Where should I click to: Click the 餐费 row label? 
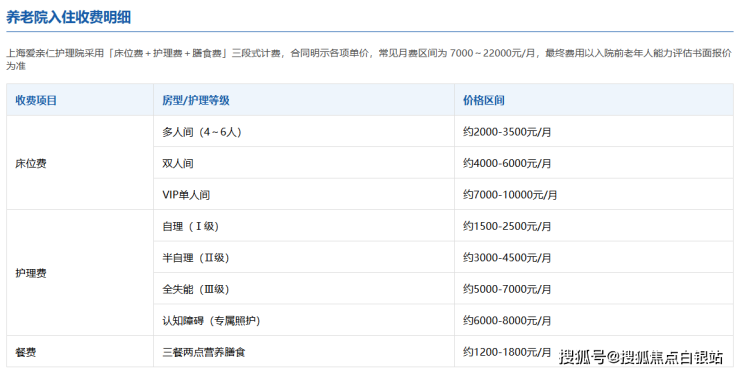(x=25, y=352)
